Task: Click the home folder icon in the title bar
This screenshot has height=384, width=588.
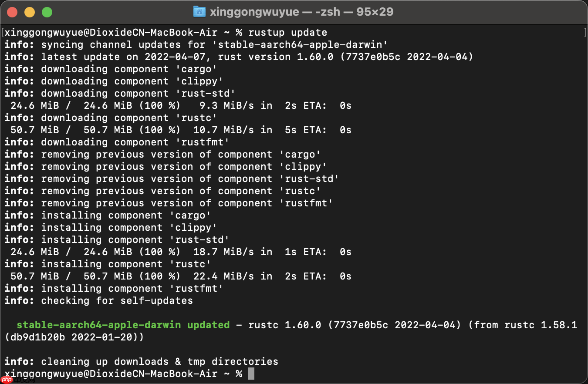Action: point(199,12)
